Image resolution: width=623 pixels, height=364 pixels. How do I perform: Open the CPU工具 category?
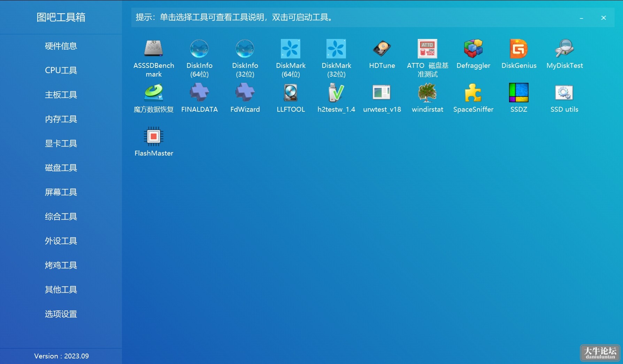tap(61, 70)
